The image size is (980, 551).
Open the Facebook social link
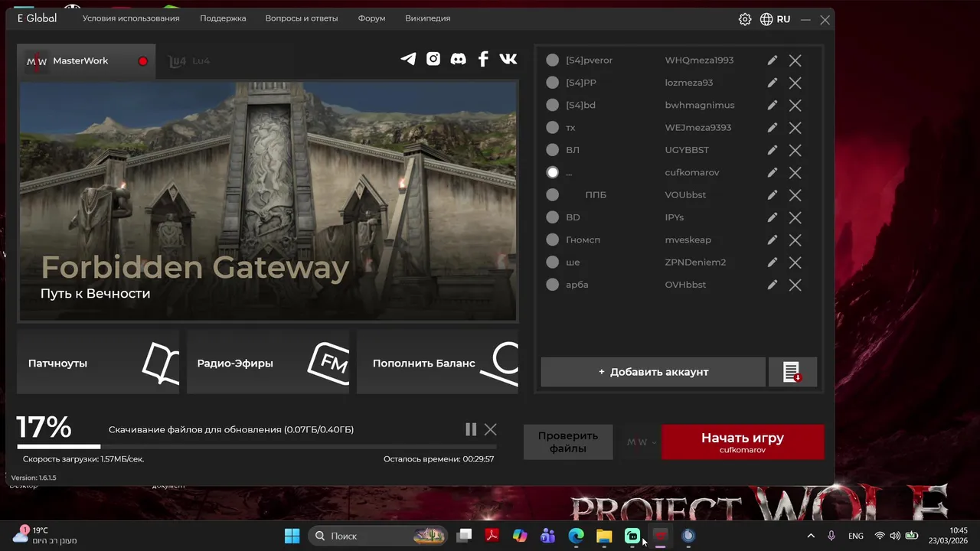483,59
